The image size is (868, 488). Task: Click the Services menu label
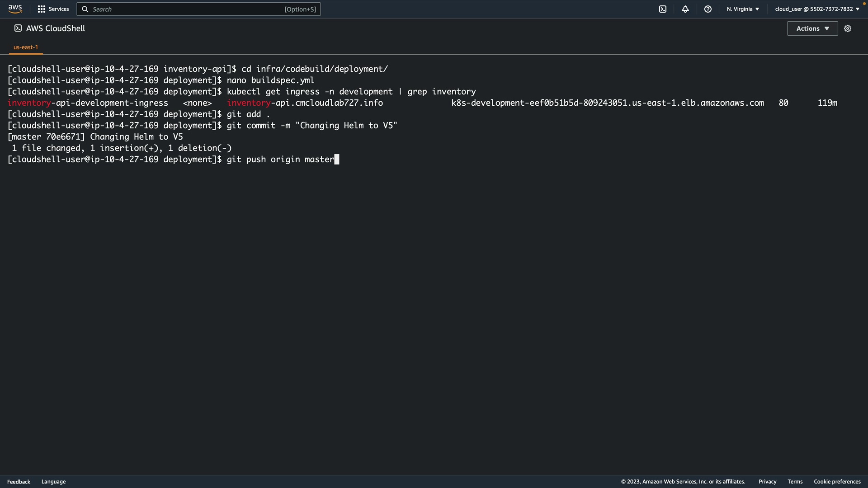pos(59,9)
